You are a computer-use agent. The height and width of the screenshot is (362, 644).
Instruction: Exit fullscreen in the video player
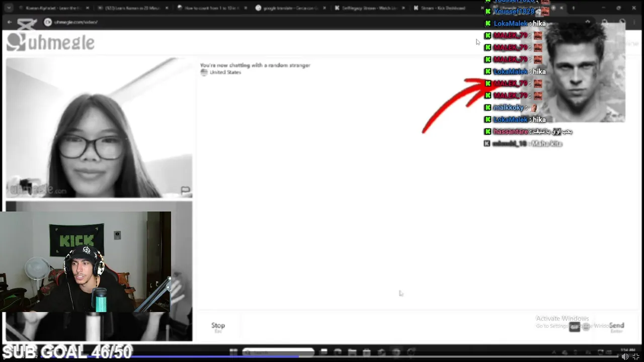[x=636, y=356]
